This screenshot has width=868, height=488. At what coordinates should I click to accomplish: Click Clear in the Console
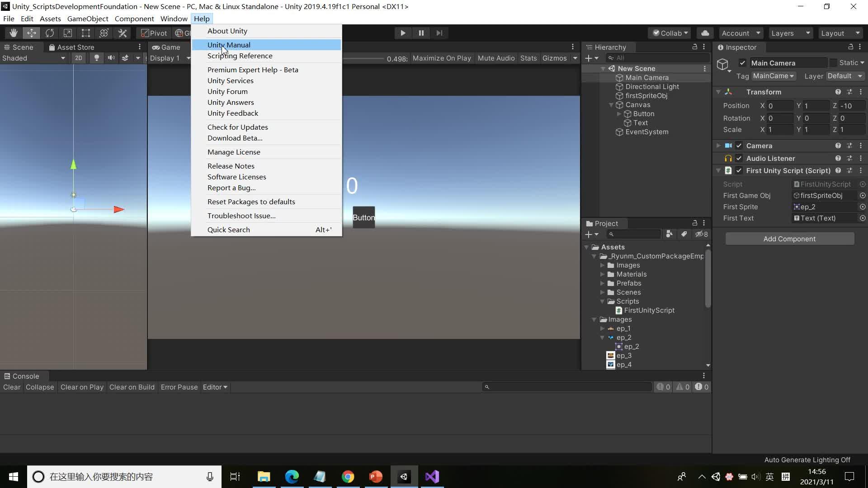click(12, 387)
